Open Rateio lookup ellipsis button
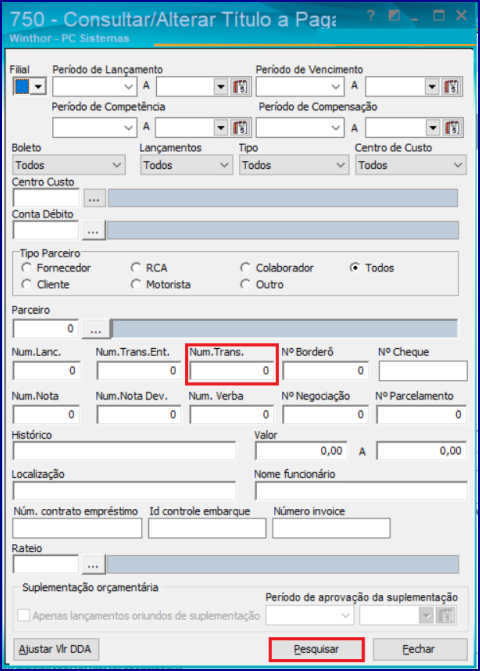 tap(94, 565)
